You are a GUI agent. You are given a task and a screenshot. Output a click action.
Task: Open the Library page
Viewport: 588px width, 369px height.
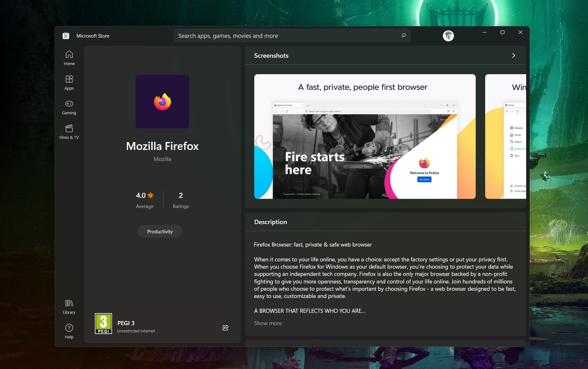(69, 307)
